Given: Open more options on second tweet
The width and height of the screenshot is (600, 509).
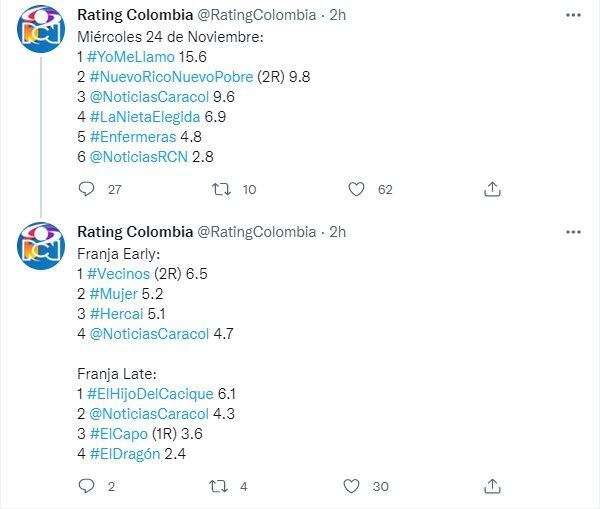Looking at the screenshot, I should [x=572, y=232].
